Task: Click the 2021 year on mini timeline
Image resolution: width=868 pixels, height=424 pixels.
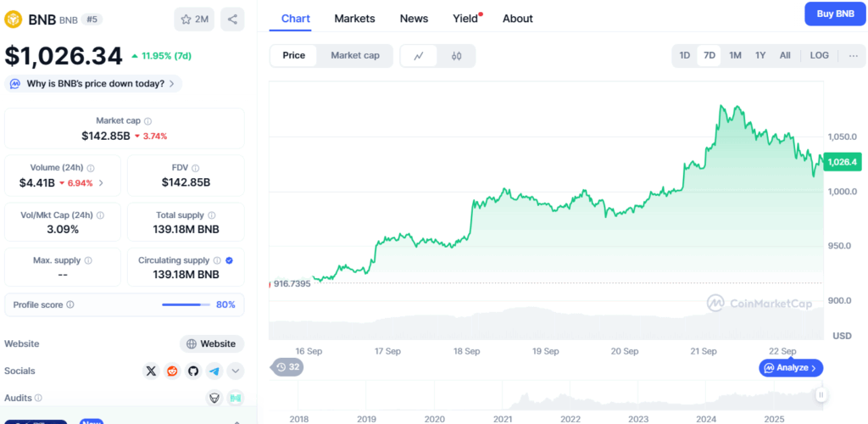Action: tap(502, 419)
